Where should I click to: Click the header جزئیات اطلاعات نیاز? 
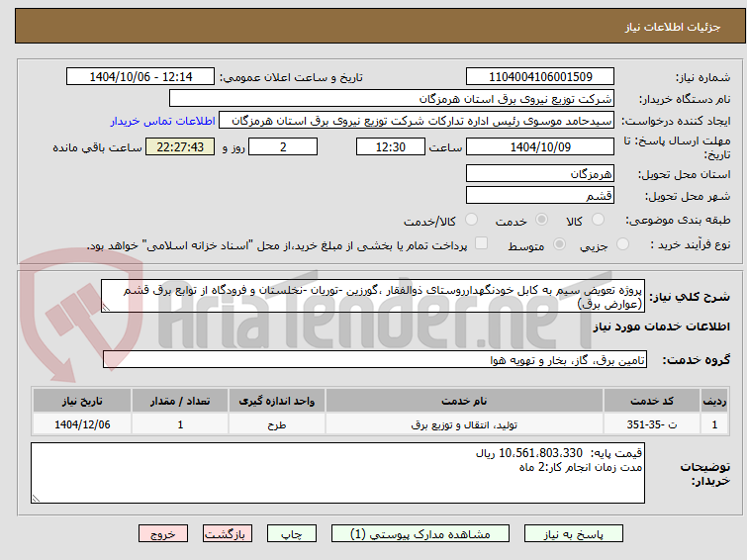673,27
